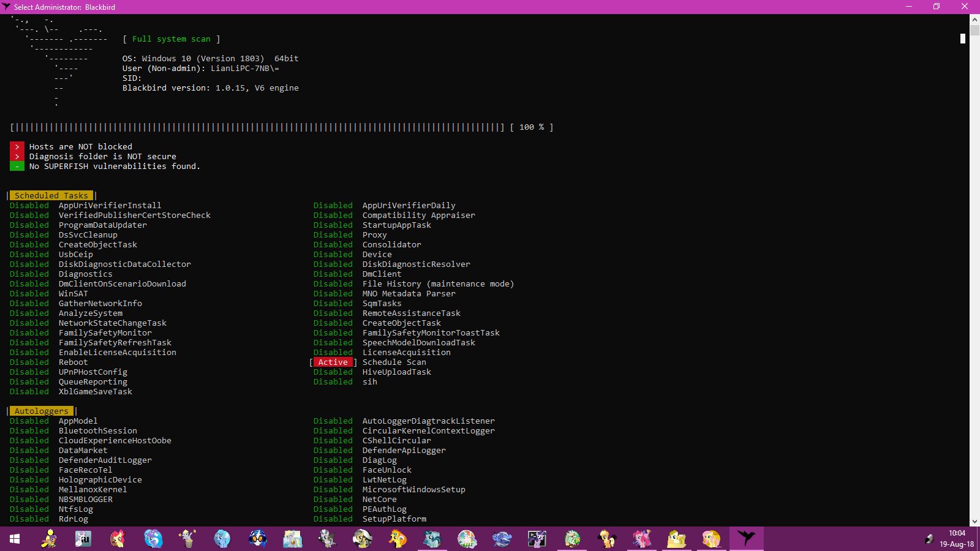980x551 pixels.
Task: Open the Blackbird window title-bar icon menu
Action: coord(6,7)
